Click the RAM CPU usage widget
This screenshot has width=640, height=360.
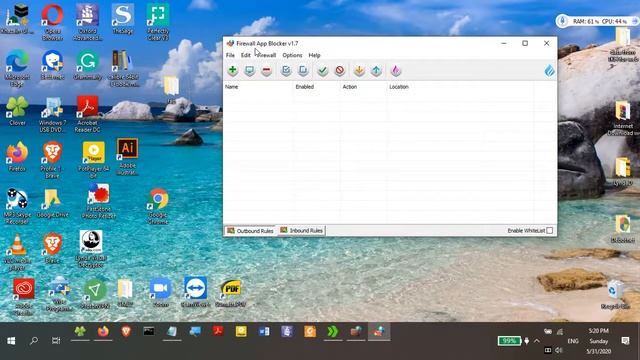click(597, 21)
